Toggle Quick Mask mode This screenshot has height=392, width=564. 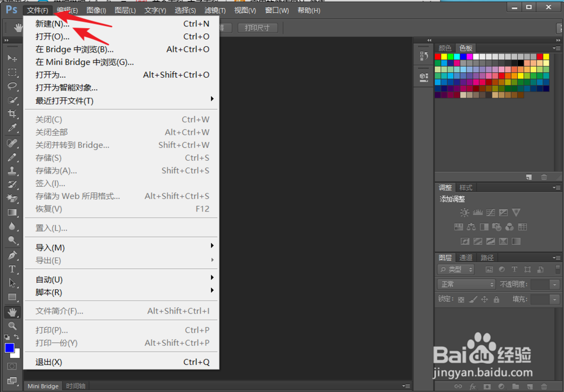[x=12, y=367]
